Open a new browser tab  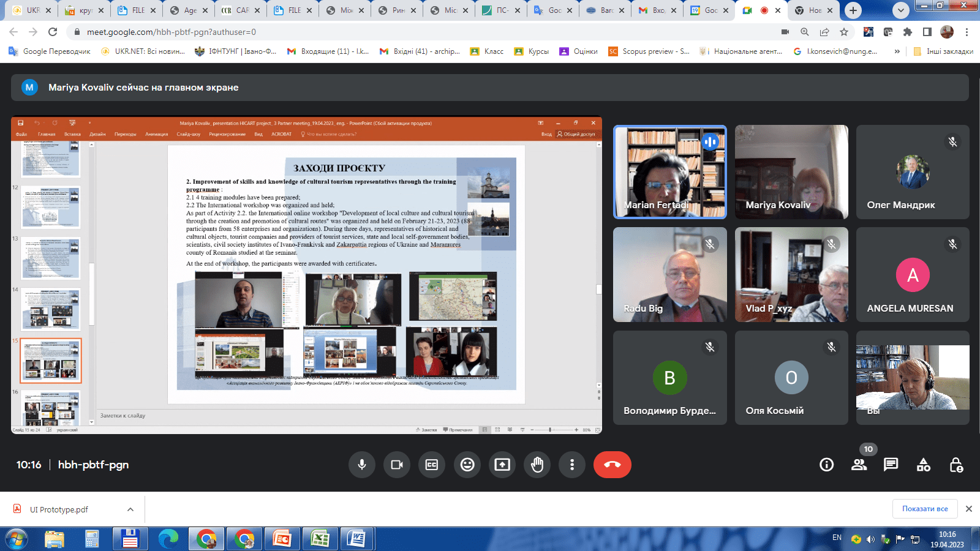point(853,10)
